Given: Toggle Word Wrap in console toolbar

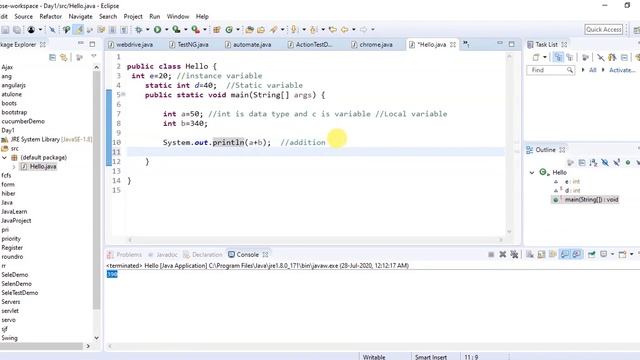Looking at the screenshot, I should 553,254.
